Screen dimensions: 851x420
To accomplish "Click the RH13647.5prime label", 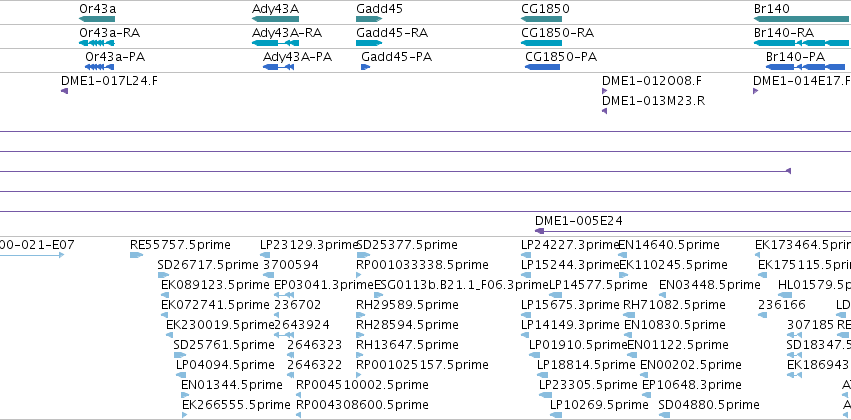I will coord(408,345).
